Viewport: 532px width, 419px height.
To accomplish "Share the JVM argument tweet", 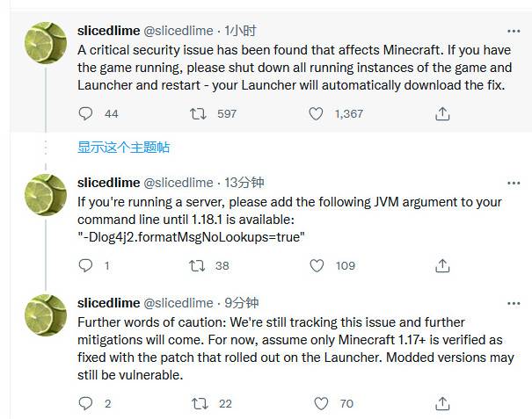I will (x=442, y=265).
